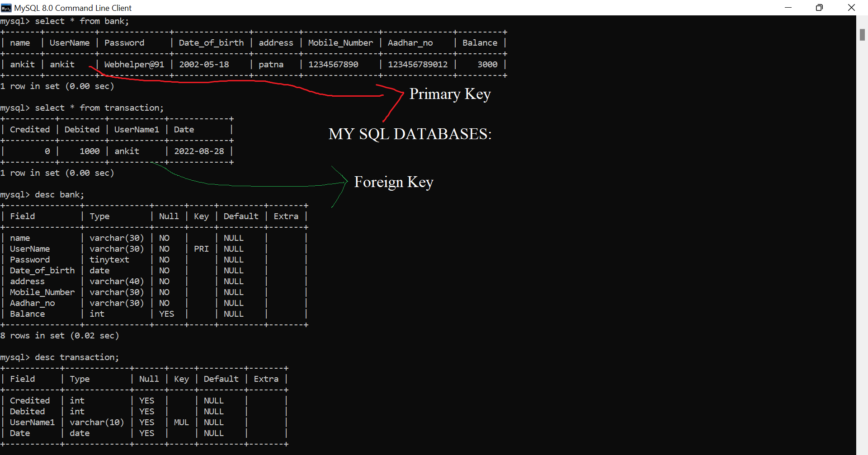The height and width of the screenshot is (455, 868).
Task: Click the MUL key marker under transaction schema
Action: [181, 422]
